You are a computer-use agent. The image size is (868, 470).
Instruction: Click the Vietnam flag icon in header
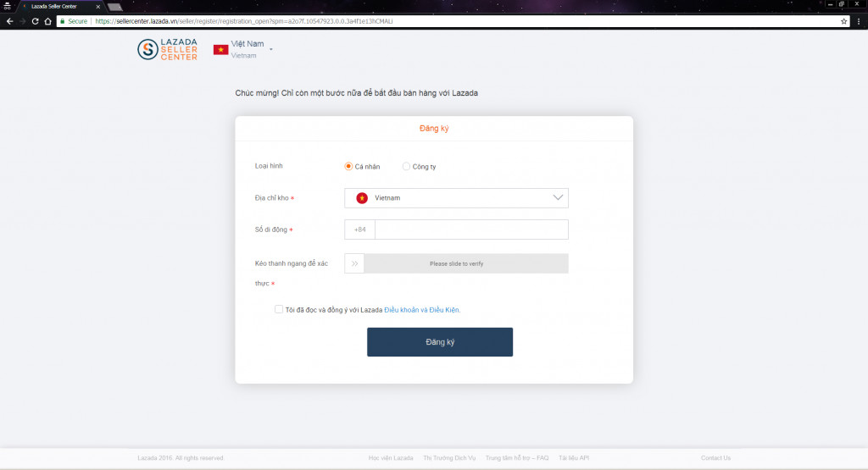pos(221,50)
